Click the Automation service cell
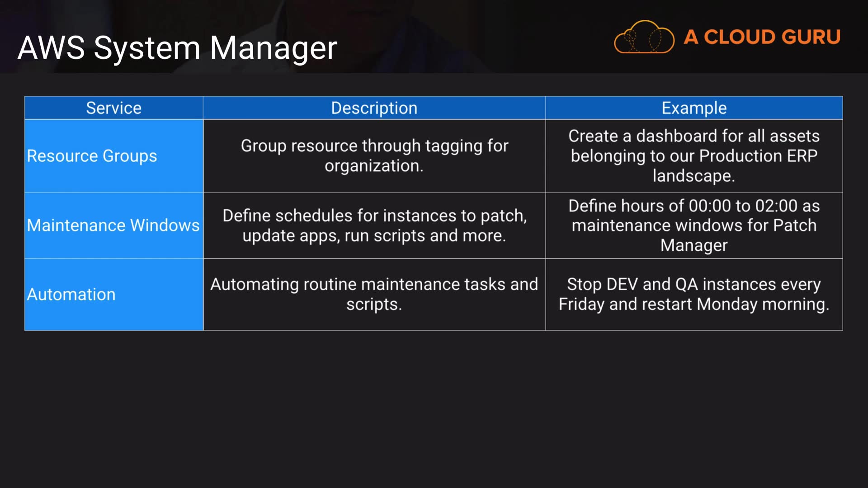Image resolution: width=868 pixels, height=488 pixels. [71, 295]
